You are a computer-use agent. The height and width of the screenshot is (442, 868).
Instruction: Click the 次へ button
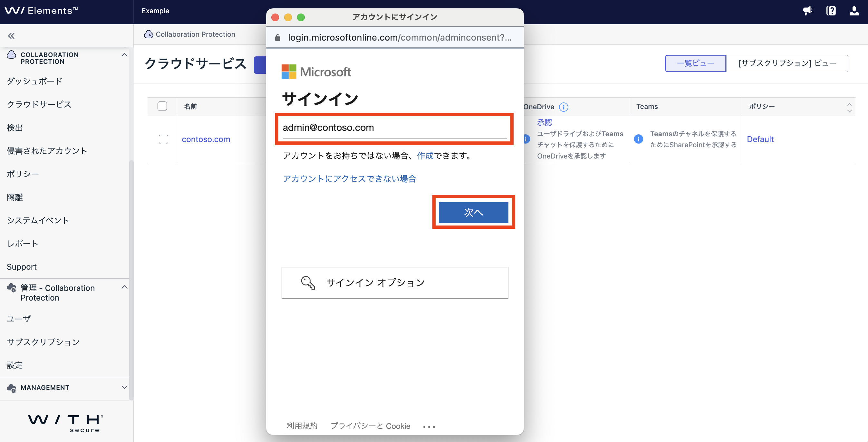[473, 212]
